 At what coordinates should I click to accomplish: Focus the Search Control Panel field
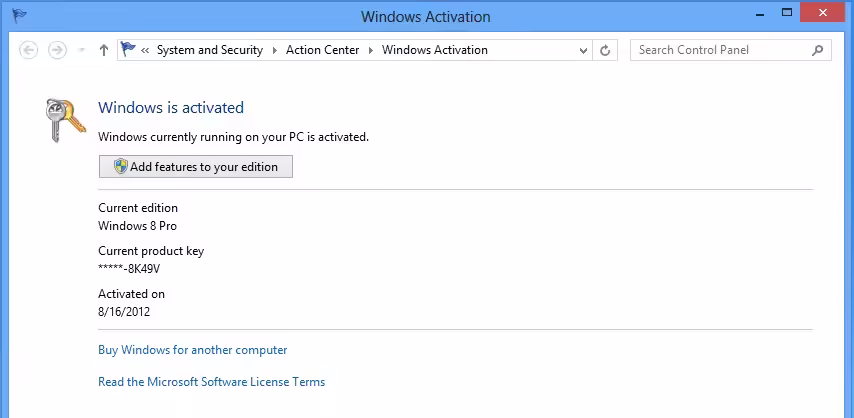point(730,50)
